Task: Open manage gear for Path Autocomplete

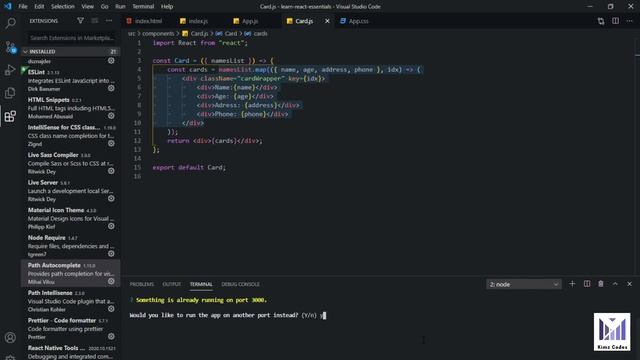Action: tap(111, 281)
